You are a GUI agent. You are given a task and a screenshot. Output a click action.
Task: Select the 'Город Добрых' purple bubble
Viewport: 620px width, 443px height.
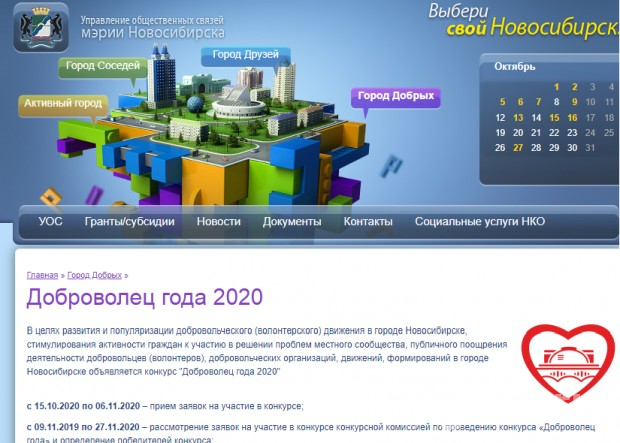point(396,97)
